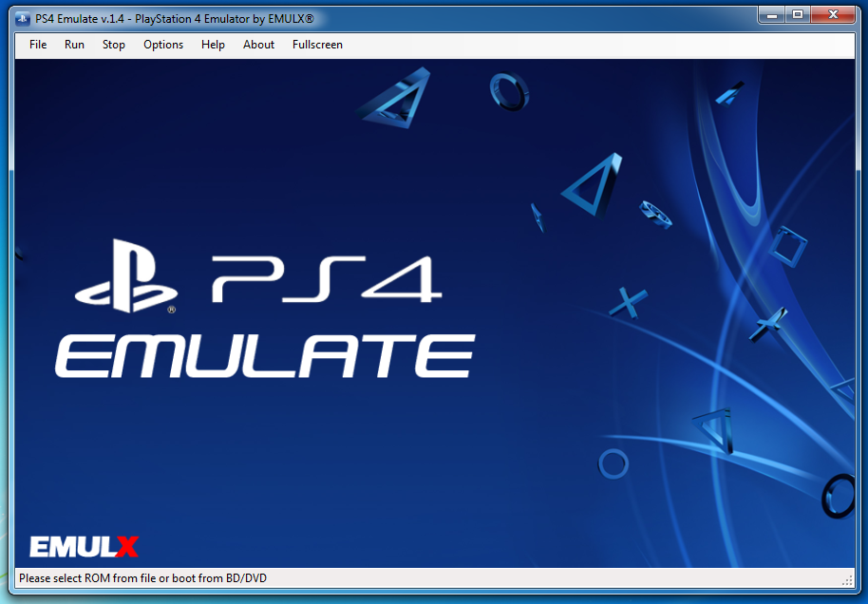This screenshot has height=604, width=868.
Task: Click the resize grip in status bar corner
Action: coord(847,579)
